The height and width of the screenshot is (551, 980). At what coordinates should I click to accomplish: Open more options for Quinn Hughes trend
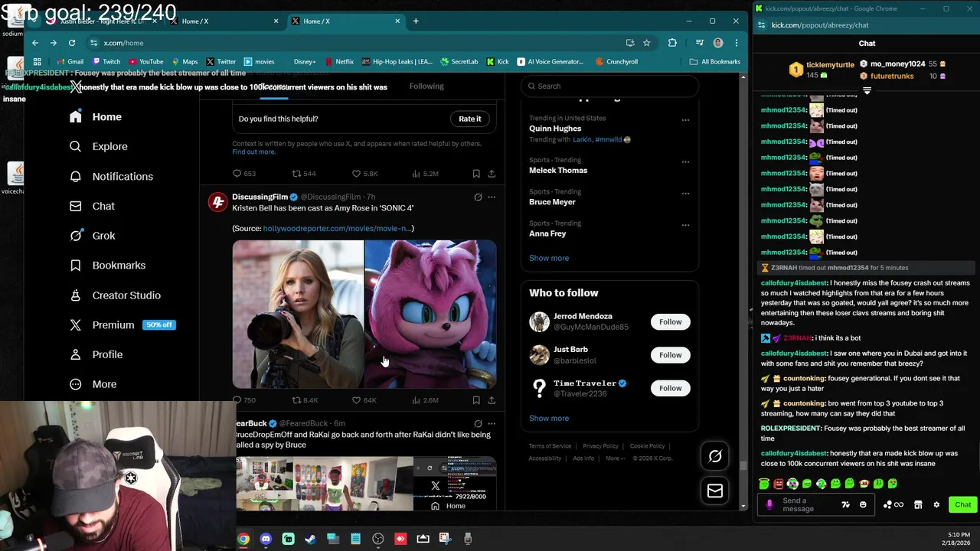tap(685, 120)
